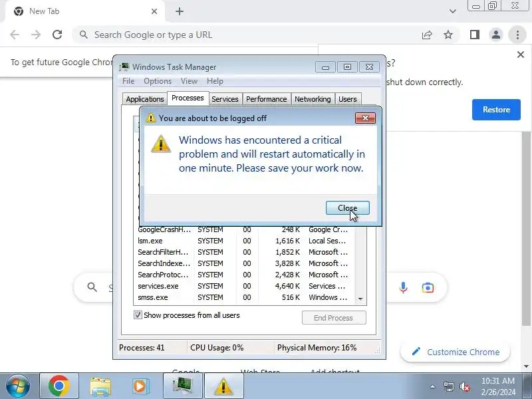Open the Chrome profile avatar
Screen dimensions: 532x399
pyautogui.click(x=495, y=35)
